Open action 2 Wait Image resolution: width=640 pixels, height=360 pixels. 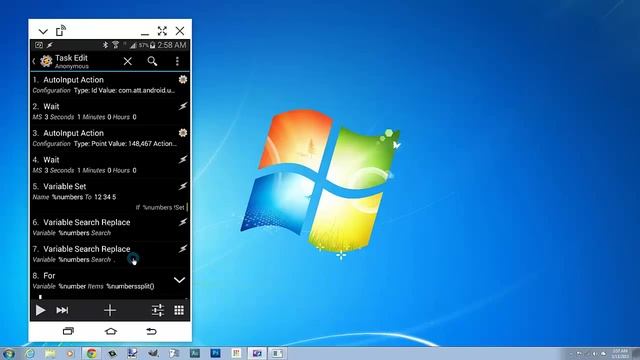110,111
